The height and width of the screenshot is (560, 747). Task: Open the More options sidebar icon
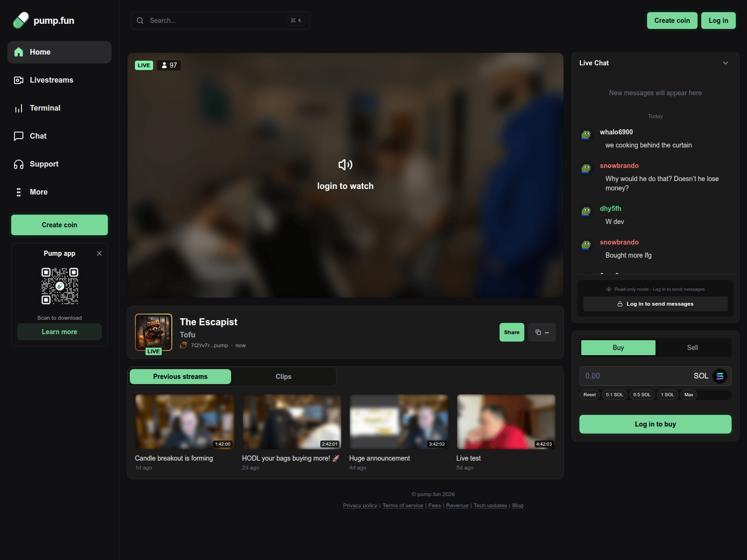pos(19,192)
